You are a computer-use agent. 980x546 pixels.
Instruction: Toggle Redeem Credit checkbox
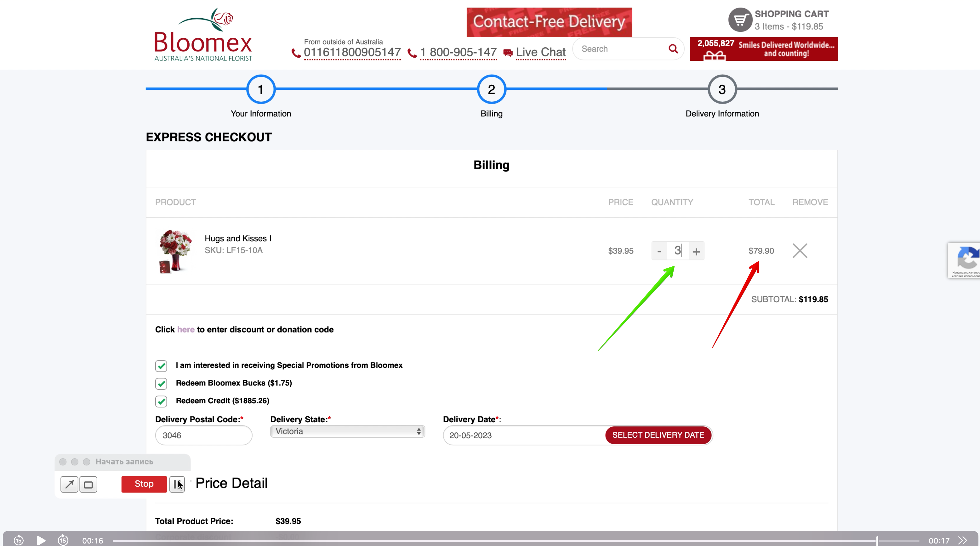[x=161, y=401]
